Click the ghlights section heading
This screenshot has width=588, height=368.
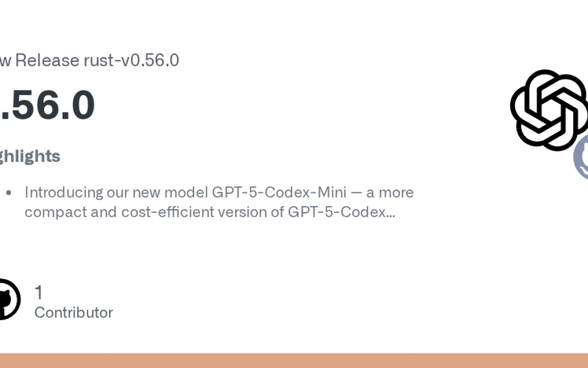[29, 156]
